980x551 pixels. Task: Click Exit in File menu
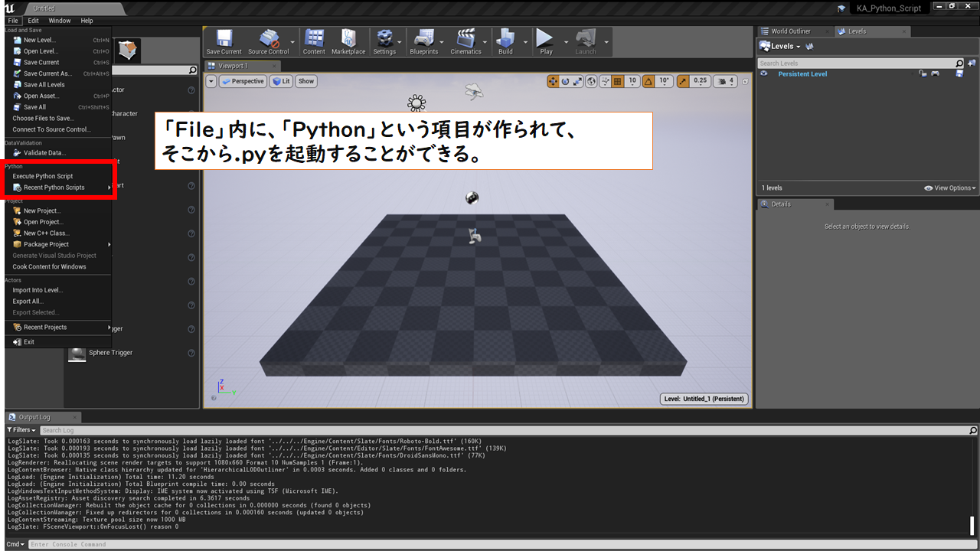click(x=58, y=342)
